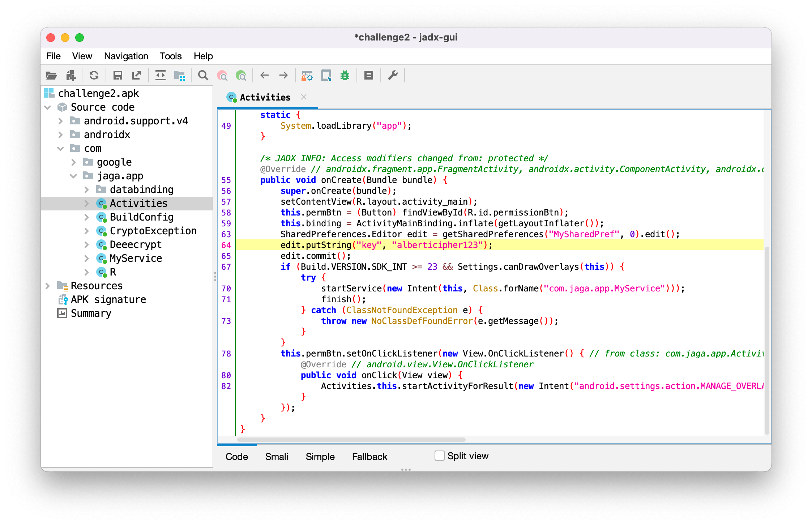Click the highlighted line 64 putString code
The image size is (812, 525).
(x=386, y=245)
